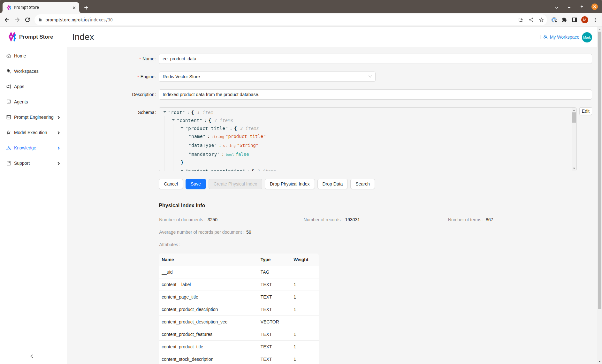Click the __uid attribute row
This screenshot has height=364, width=602.
click(x=239, y=272)
